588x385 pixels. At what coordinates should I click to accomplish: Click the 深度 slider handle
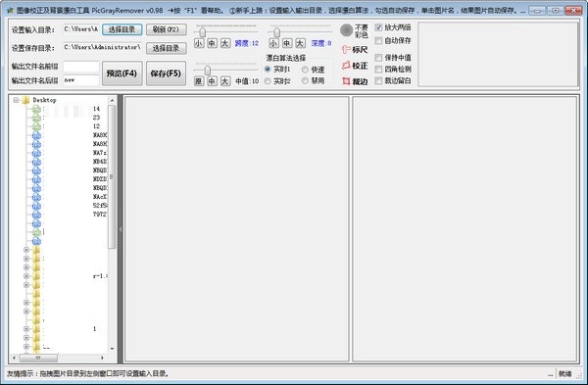[276, 32]
